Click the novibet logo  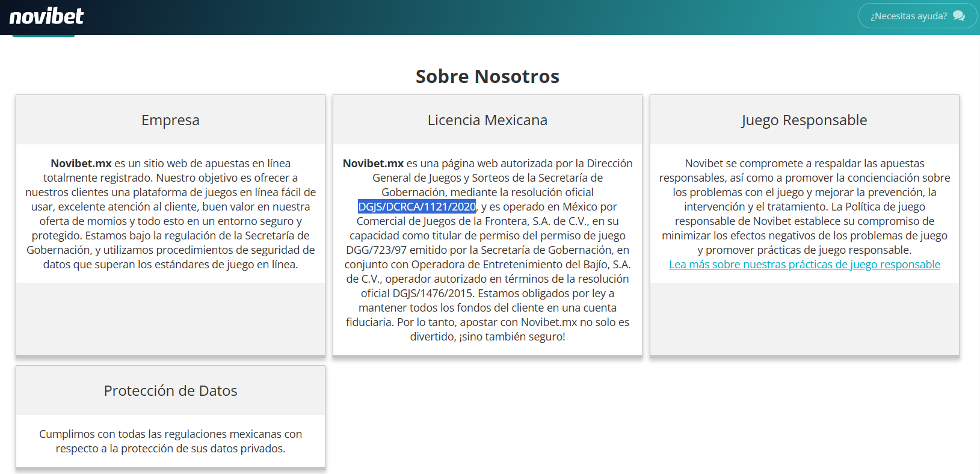pos(46,16)
